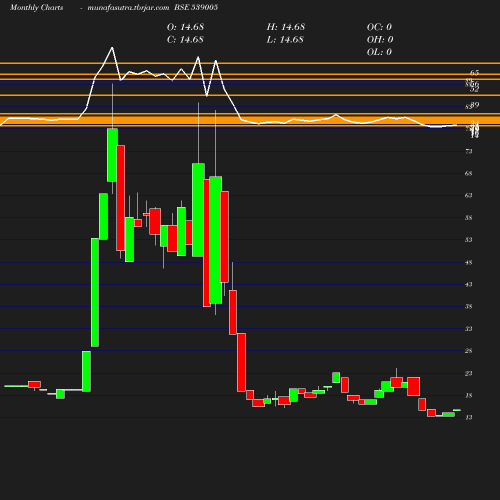
Task: Click the 73 price axis label
Action: pyautogui.click(x=469, y=151)
